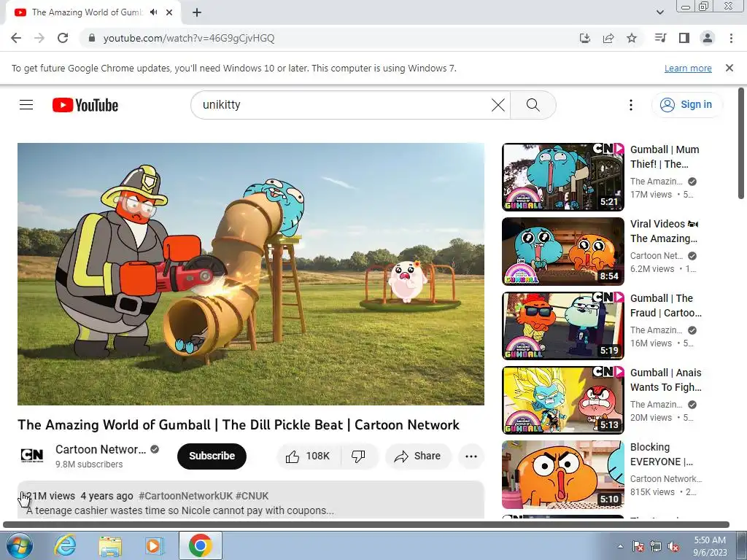Click the magnifying glass search button
Image resolution: width=747 pixels, height=560 pixels.
pos(533,105)
